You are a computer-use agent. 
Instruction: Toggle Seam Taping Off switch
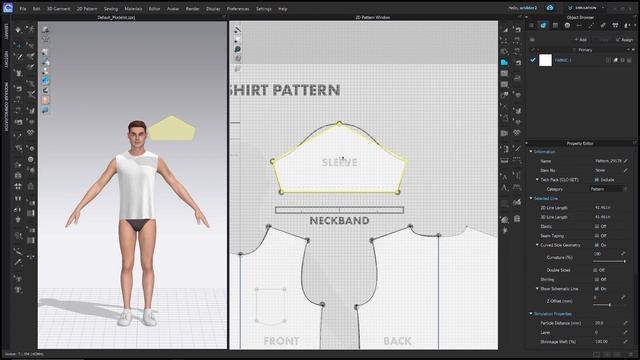pyautogui.click(x=597, y=236)
